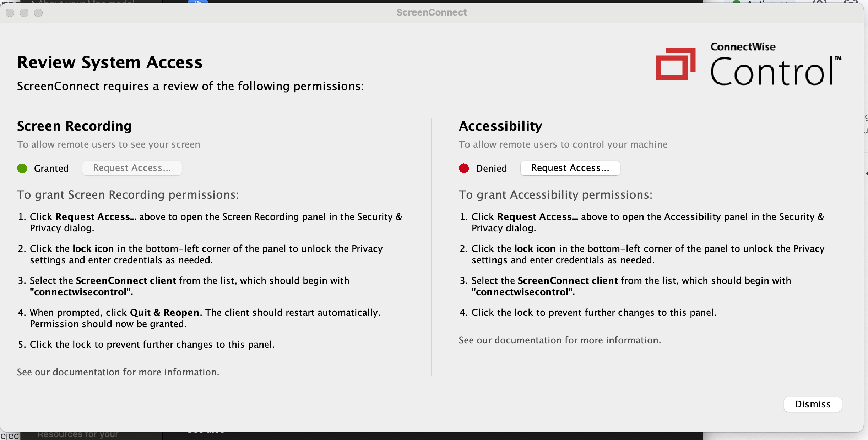Minimize the ScreenConnect window
Screen dimensions: 868x440
[x=24, y=13]
